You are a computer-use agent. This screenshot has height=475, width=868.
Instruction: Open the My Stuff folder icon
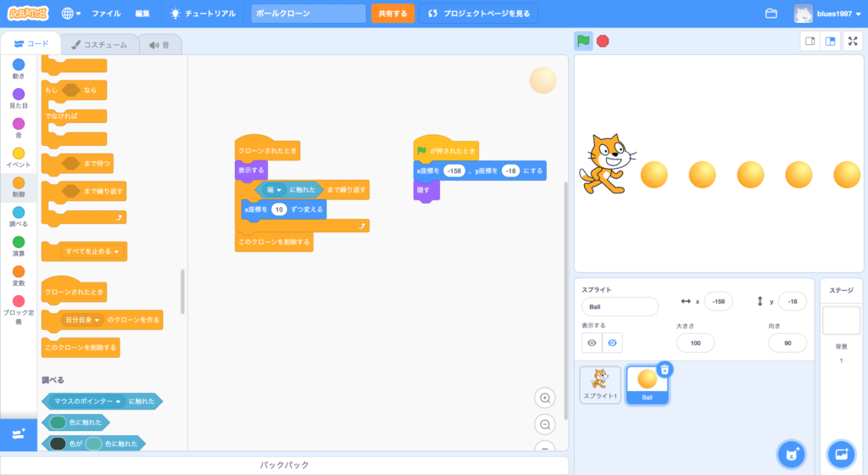pos(771,14)
